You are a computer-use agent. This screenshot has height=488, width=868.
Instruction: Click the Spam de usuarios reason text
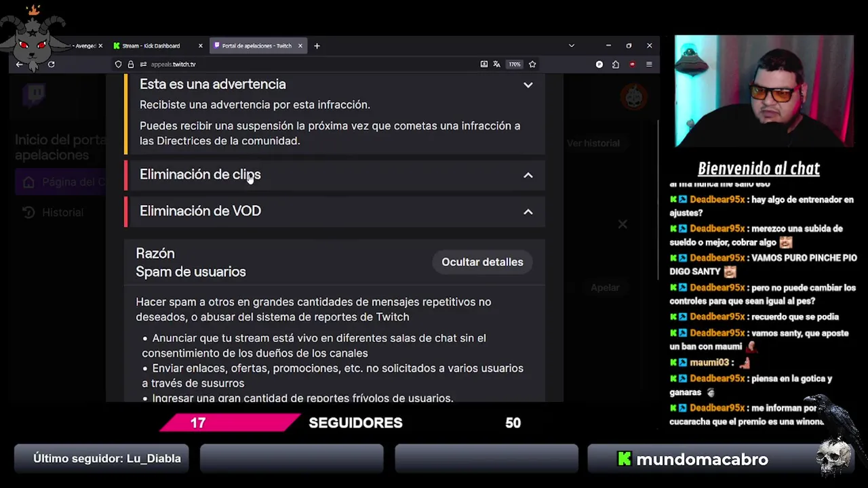click(191, 272)
